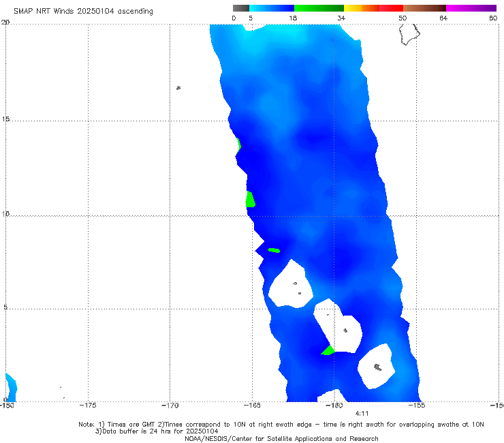
Task: Click the latitude axis label "20"
Action: [5, 22]
